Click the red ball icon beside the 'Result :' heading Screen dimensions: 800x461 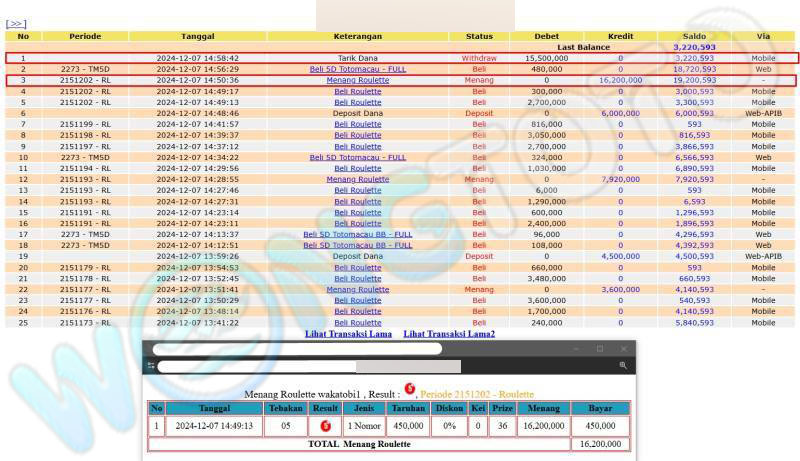coord(409,389)
